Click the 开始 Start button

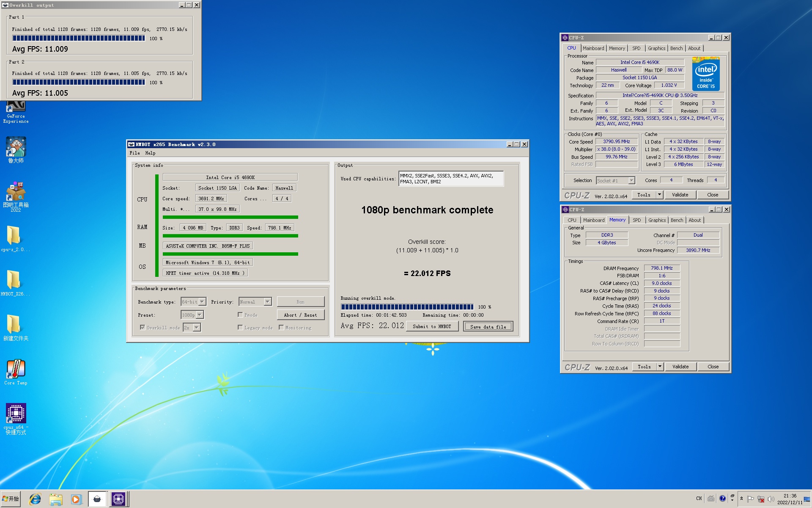click(11, 499)
